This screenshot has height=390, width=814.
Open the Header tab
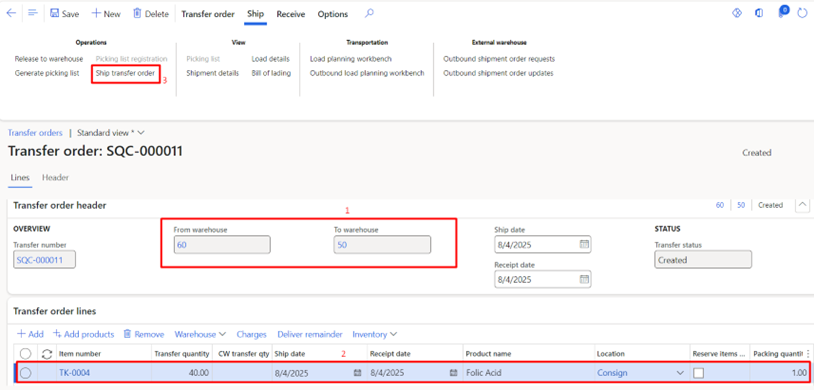pos(56,178)
